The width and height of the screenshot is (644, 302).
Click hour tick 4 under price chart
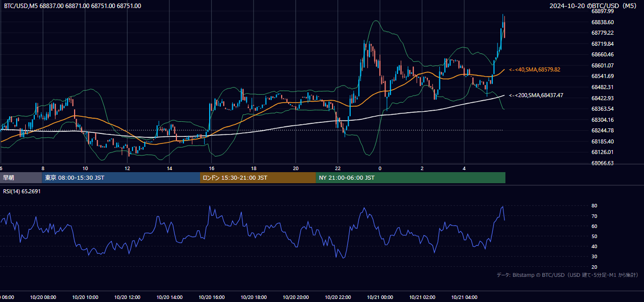(x=464, y=168)
